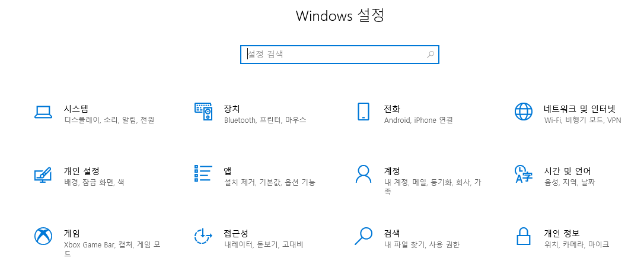The height and width of the screenshot is (267, 644).
Task: Open the 검색 settings title
Action: tap(392, 233)
